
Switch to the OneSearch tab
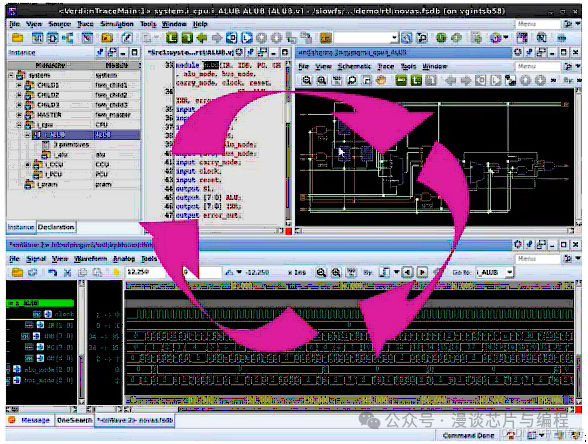point(74,420)
